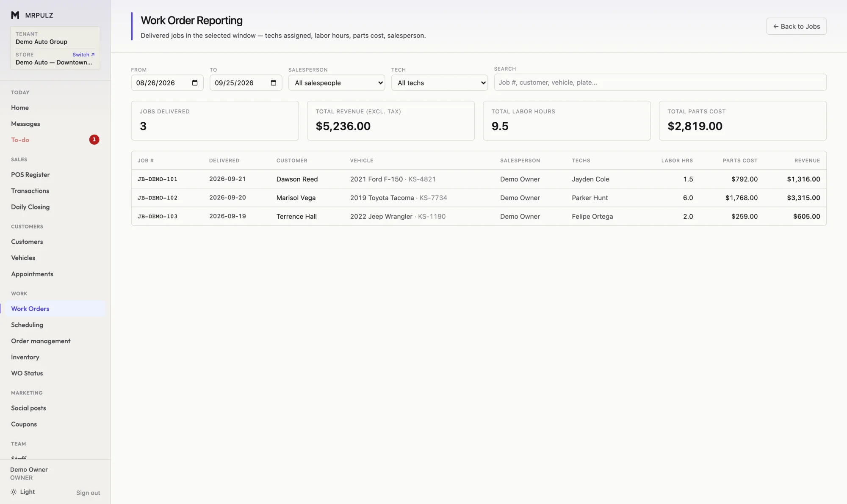Click revenue value $1,316.00

point(803,179)
